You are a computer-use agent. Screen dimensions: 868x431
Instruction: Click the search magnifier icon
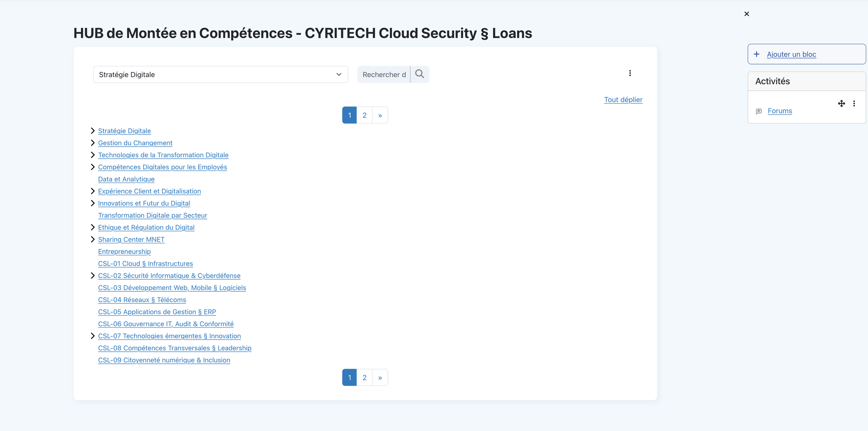(419, 74)
